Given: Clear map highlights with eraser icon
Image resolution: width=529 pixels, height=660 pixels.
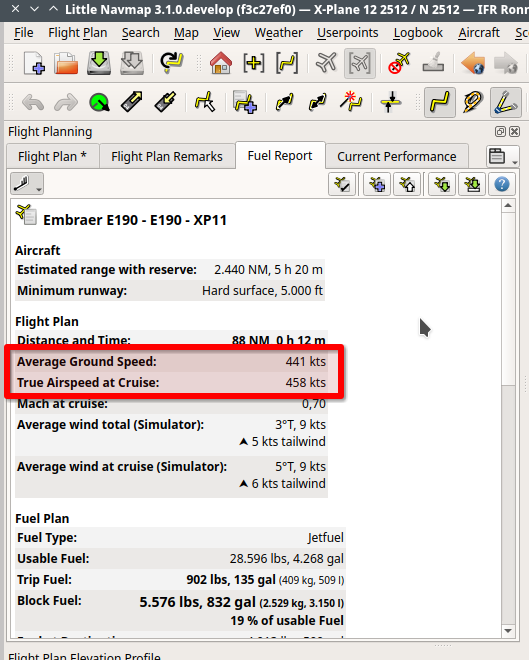Looking at the screenshot, I should [x=433, y=63].
